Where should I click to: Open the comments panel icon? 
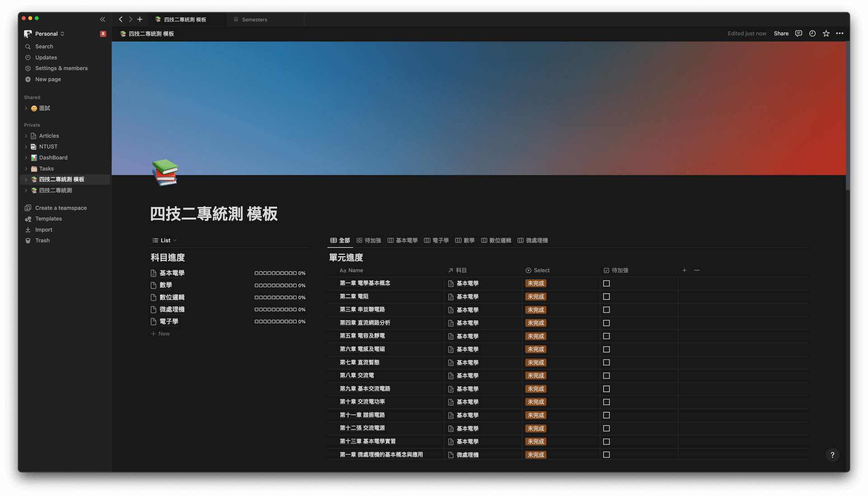coord(798,33)
